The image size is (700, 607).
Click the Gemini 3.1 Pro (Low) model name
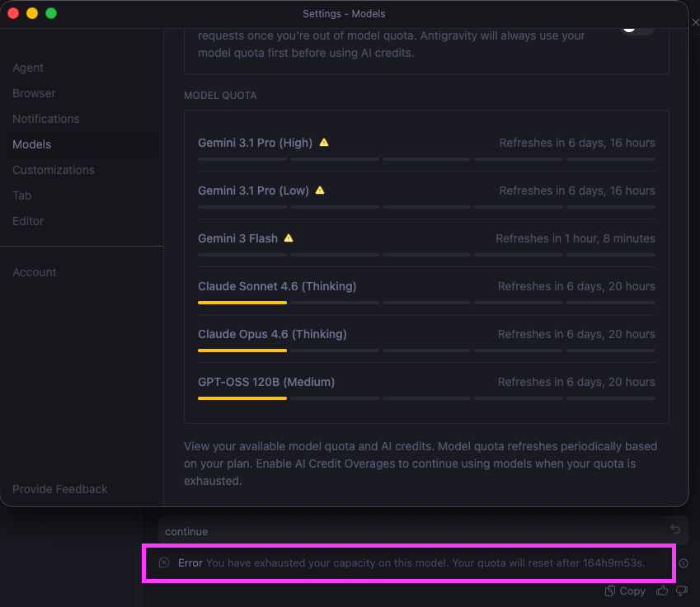pyautogui.click(x=253, y=191)
